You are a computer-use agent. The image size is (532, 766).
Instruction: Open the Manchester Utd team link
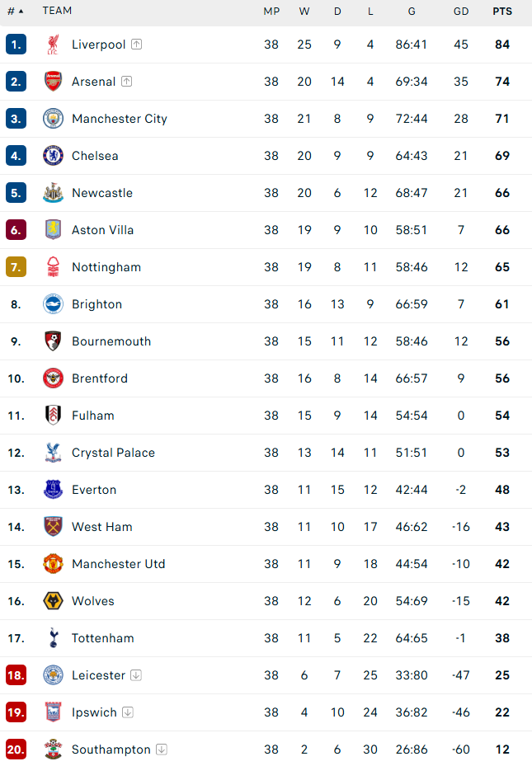point(118,564)
